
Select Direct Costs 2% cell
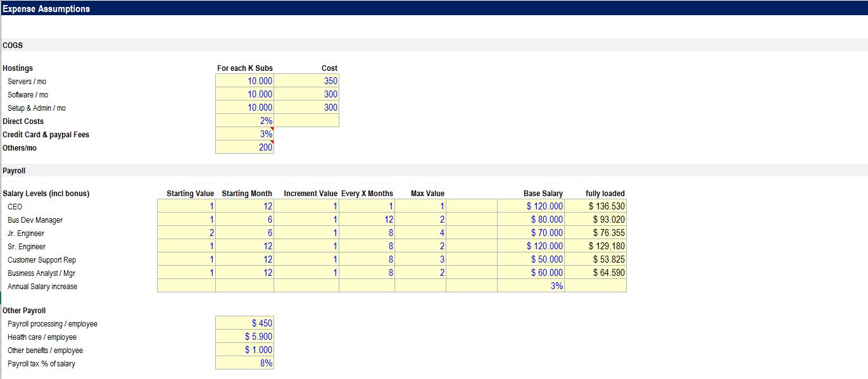click(x=244, y=121)
